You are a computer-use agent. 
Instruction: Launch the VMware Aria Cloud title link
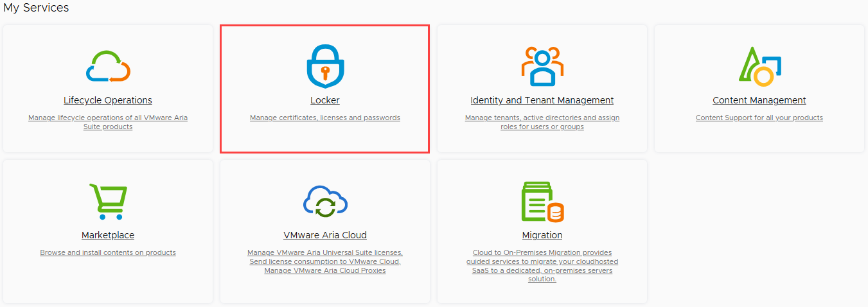pos(325,236)
